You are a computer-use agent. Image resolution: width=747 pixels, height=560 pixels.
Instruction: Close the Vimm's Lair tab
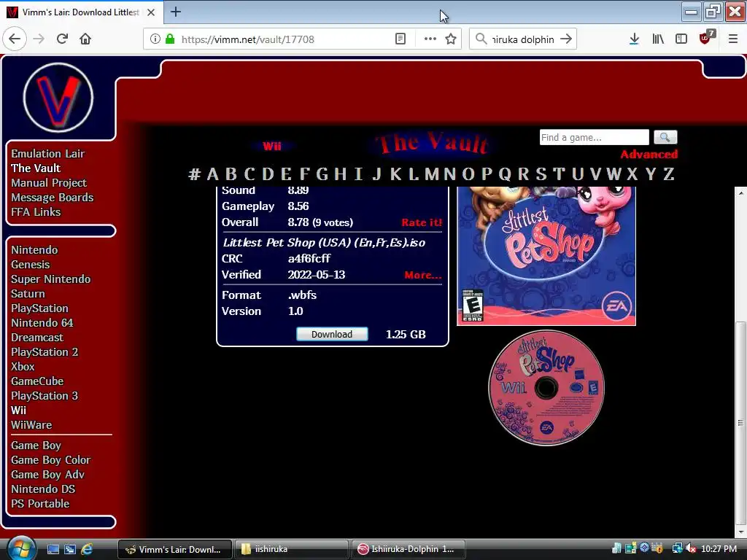pyautogui.click(x=151, y=12)
